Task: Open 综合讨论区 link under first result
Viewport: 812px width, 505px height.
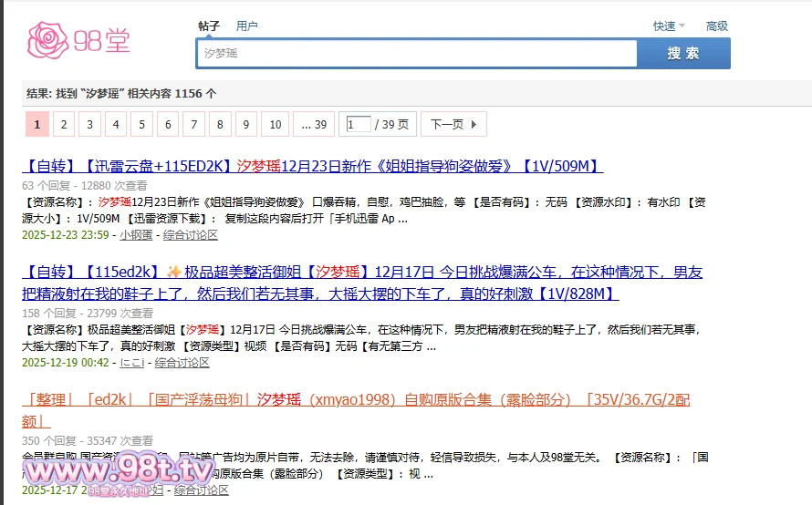Action: [x=190, y=235]
